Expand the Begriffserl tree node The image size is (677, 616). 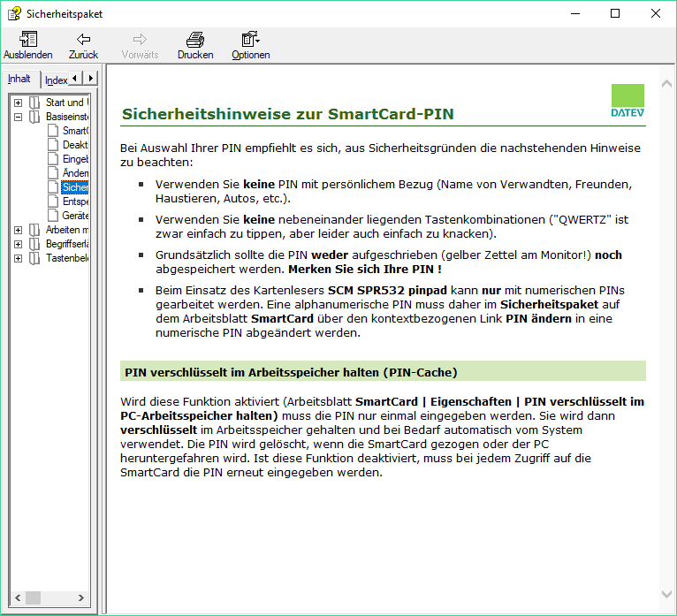(x=19, y=244)
